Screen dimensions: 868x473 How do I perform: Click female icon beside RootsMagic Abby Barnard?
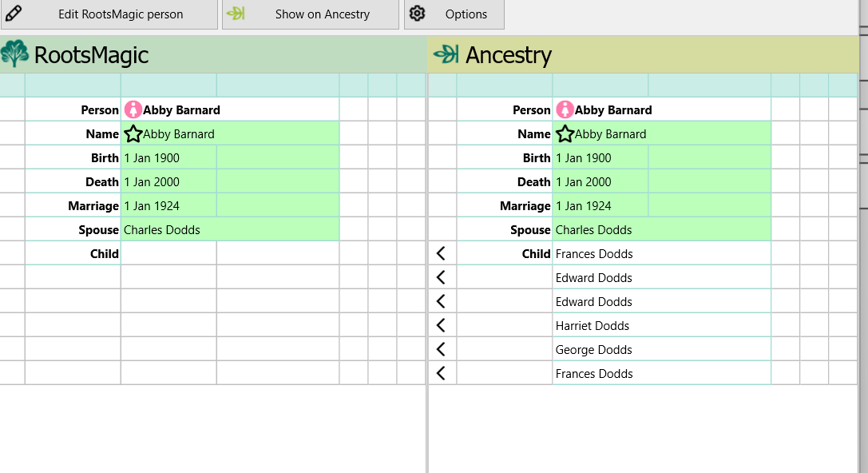[x=133, y=109]
